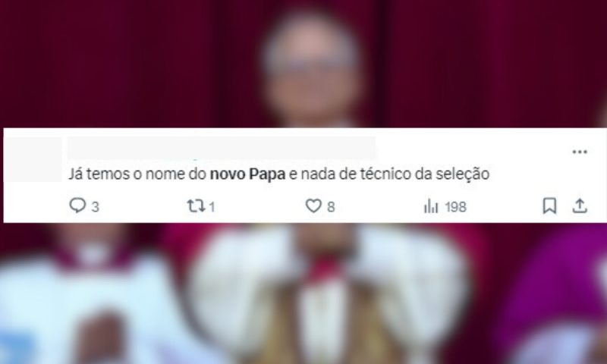
Task: Click the repost count number 1
Action: [x=212, y=207]
